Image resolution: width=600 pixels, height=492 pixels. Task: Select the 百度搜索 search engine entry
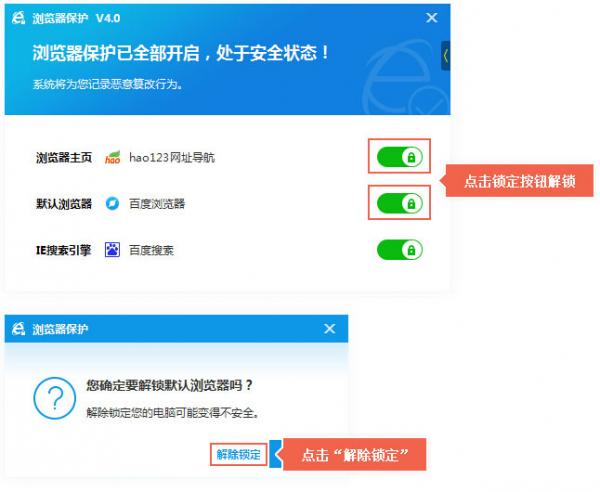[x=151, y=250]
